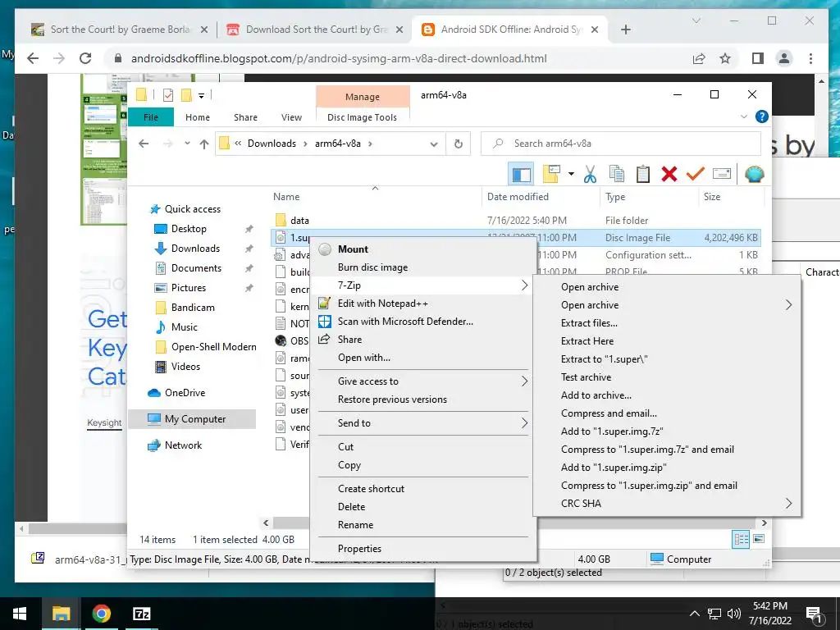Choose Extract files... in 7-Zip submenu
This screenshot has height=630, width=840.
(x=667, y=323)
